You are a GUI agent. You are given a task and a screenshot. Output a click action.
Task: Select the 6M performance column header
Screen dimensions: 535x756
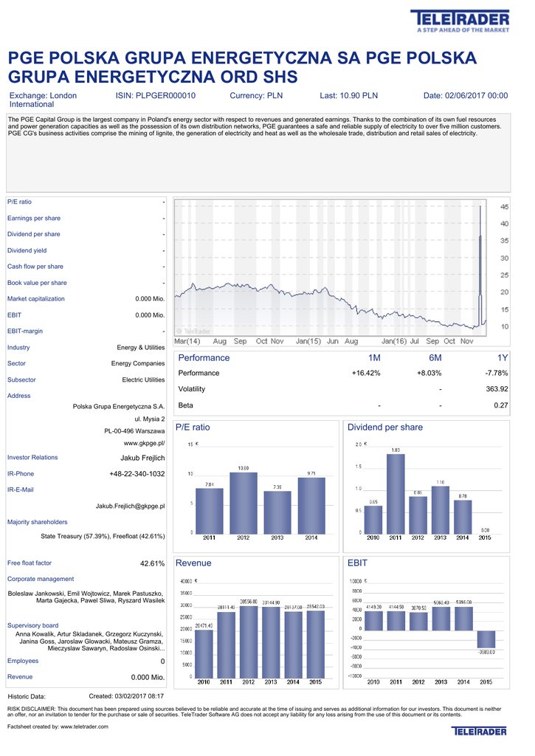(435, 357)
